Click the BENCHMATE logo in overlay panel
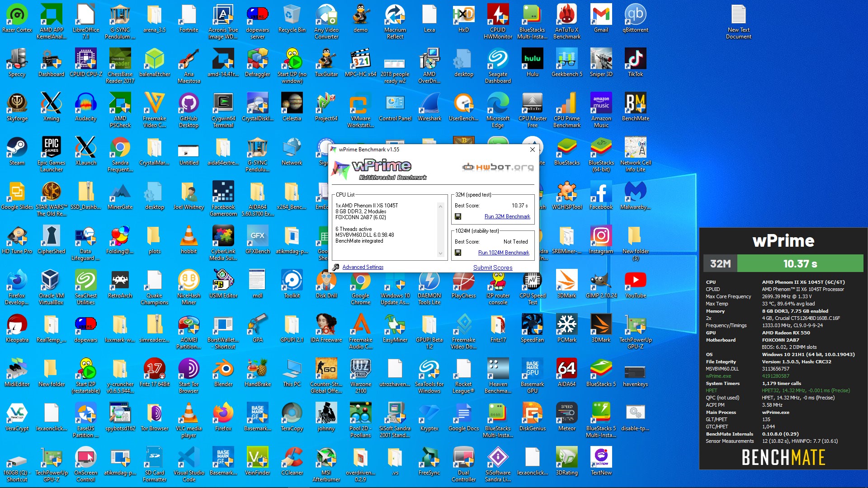Screen dimensions: 868x488 click(x=783, y=458)
